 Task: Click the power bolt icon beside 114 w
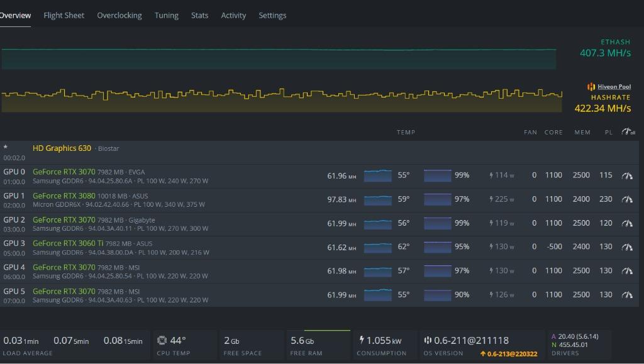pyautogui.click(x=491, y=175)
